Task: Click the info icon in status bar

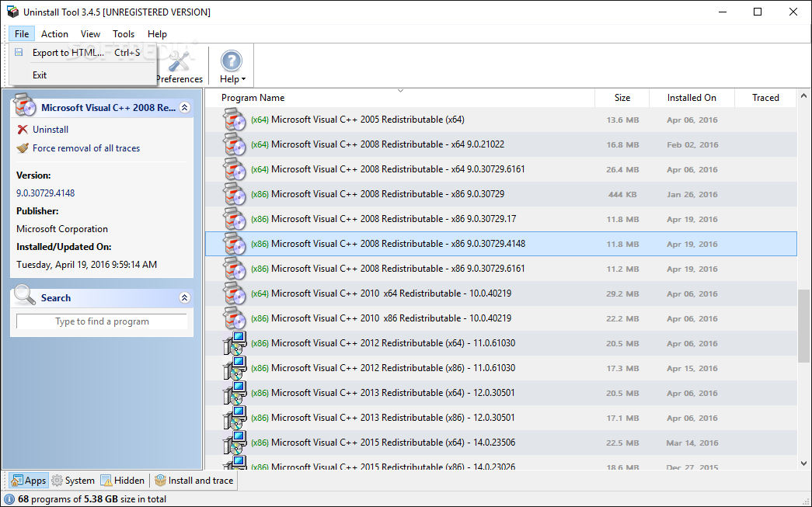Action: click(9, 499)
